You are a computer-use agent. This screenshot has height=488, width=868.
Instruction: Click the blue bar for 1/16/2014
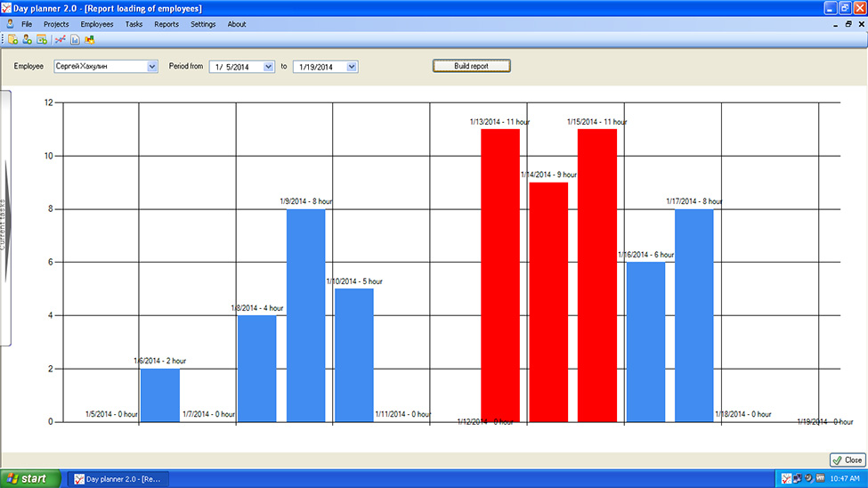(645, 342)
